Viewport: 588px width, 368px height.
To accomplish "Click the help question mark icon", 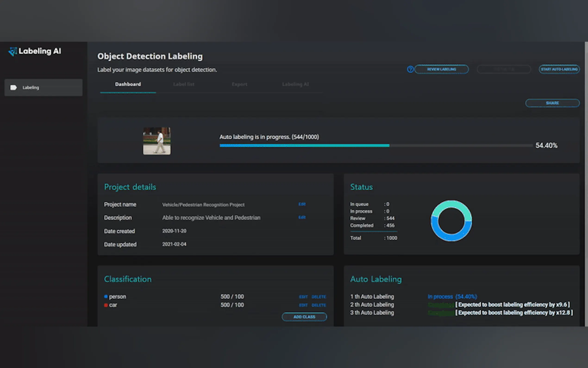I will [410, 69].
